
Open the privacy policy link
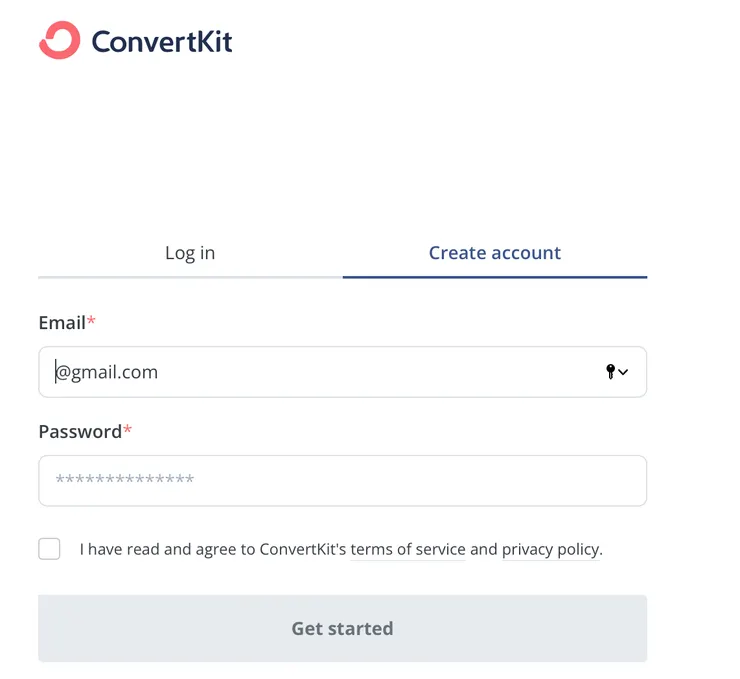coord(551,549)
